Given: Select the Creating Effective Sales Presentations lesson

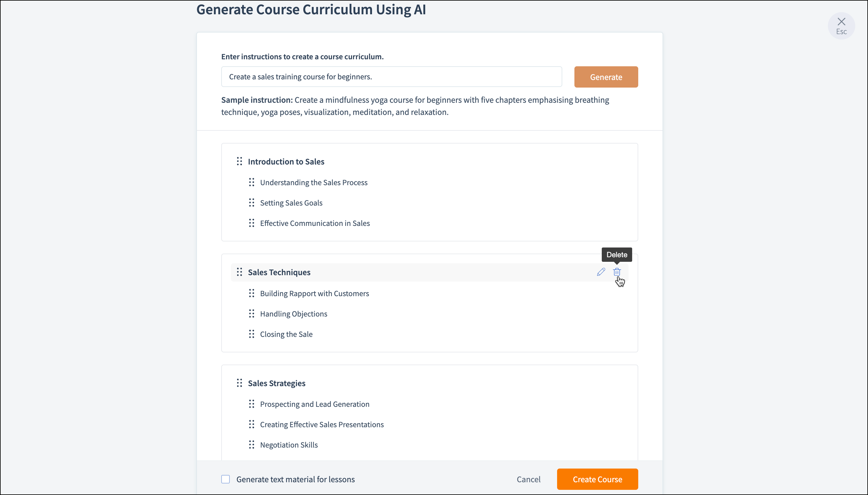Looking at the screenshot, I should point(322,425).
